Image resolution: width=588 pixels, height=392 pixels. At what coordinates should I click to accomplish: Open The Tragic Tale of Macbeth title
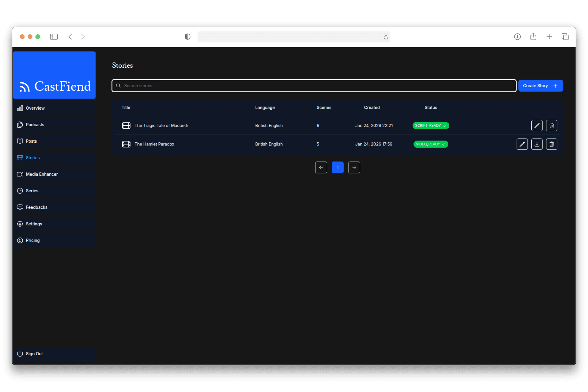[161, 126]
